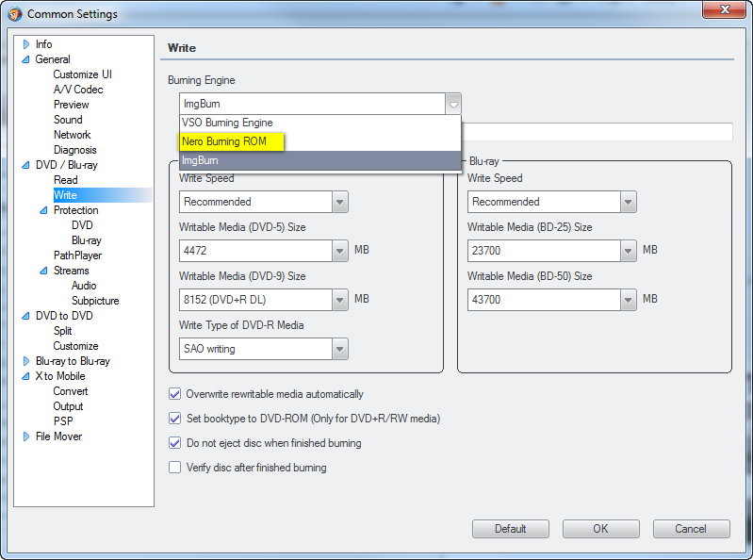This screenshot has width=753, height=560.
Task: Collapse the General tree node
Action: pyautogui.click(x=26, y=59)
